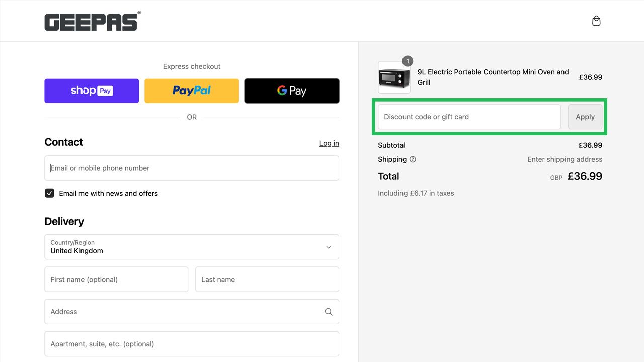
Task: Open the Log in link
Action: pos(329,143)
